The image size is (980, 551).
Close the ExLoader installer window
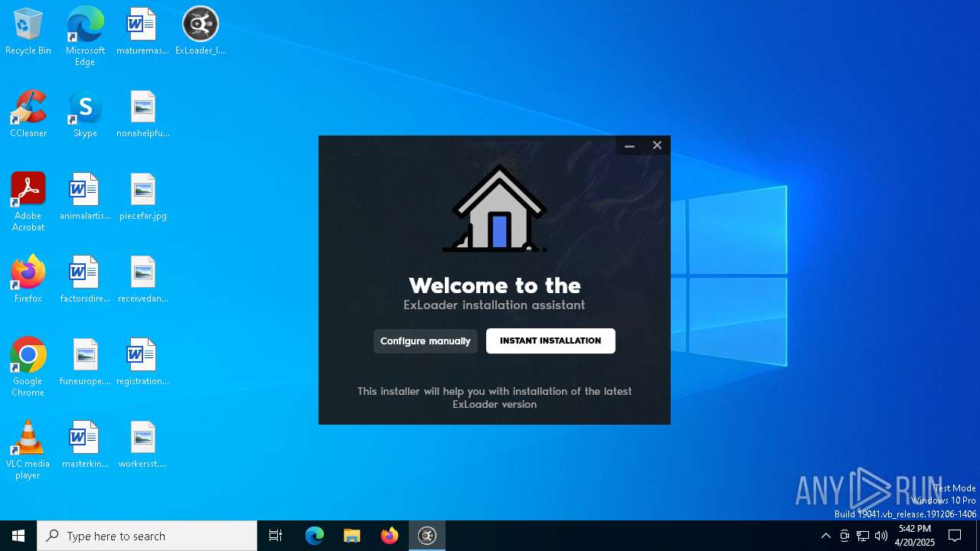tap(657, 145)
